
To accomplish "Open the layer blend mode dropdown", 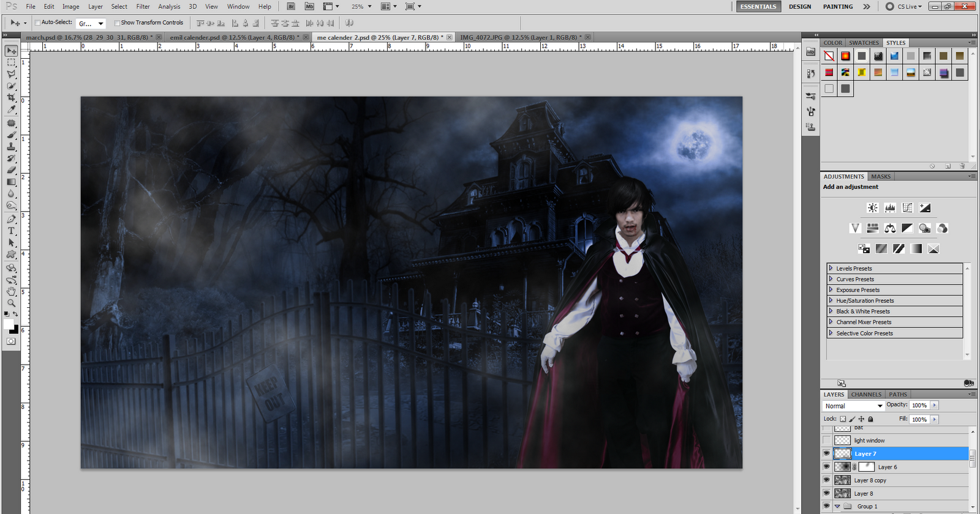I will point(854,406).
